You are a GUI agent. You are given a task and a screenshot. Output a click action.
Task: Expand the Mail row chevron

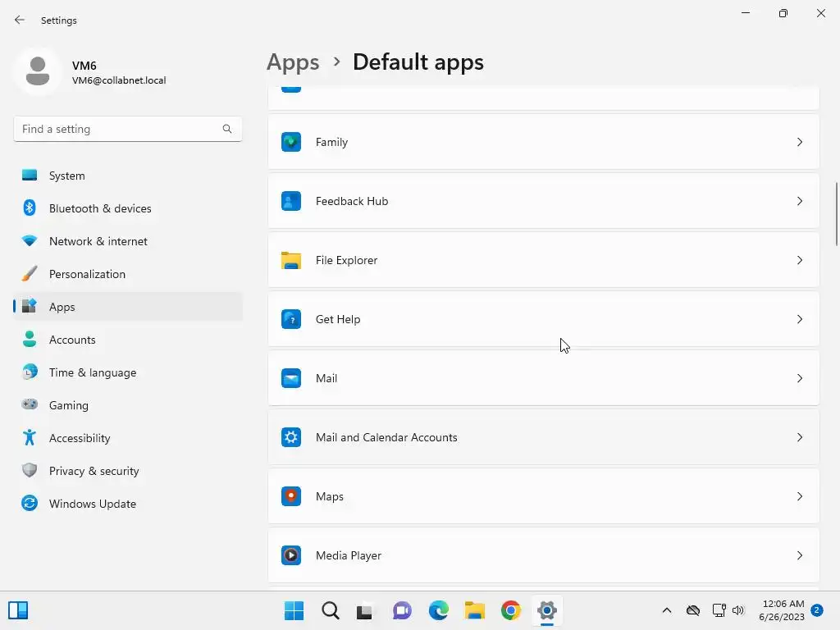[x=799, y=378]
